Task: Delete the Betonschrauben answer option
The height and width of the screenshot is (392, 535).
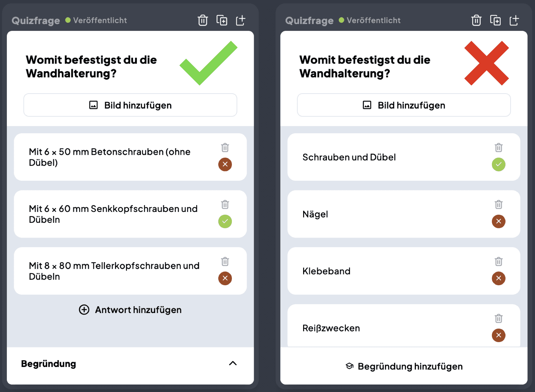Action: 225,147
